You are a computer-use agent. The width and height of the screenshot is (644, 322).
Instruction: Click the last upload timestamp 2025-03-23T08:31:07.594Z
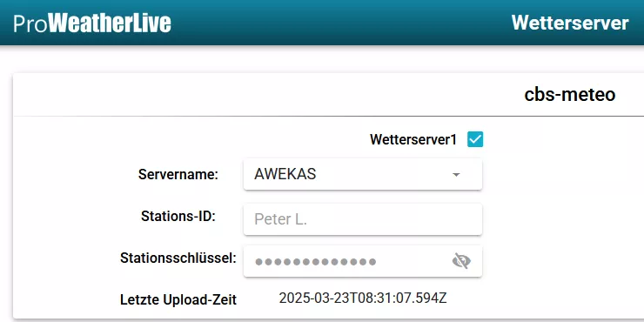click(x=363, y=299)
